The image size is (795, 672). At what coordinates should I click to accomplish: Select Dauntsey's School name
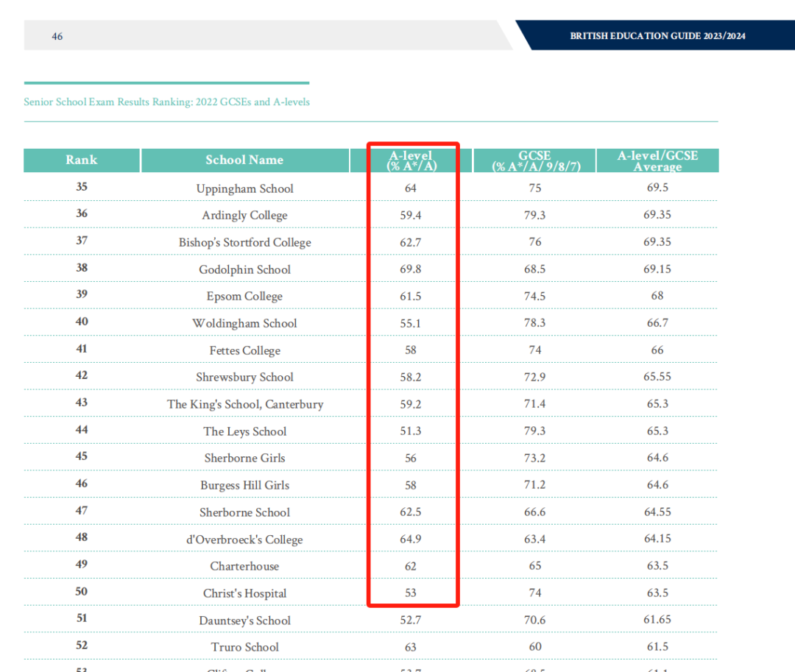click(245, 620)
